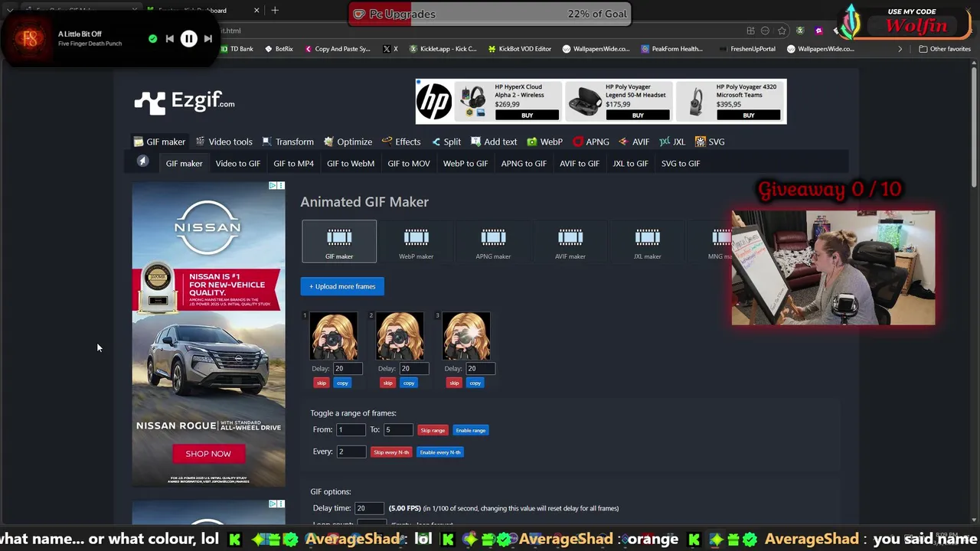
Task: Go to previous track in music overlay
Action: point(169,38)
